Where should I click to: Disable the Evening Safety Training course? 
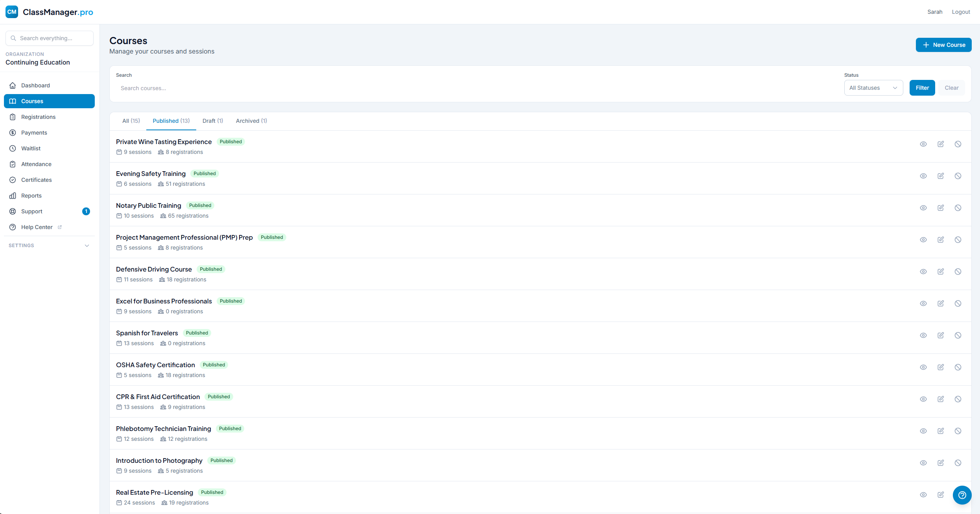[958, 176]
